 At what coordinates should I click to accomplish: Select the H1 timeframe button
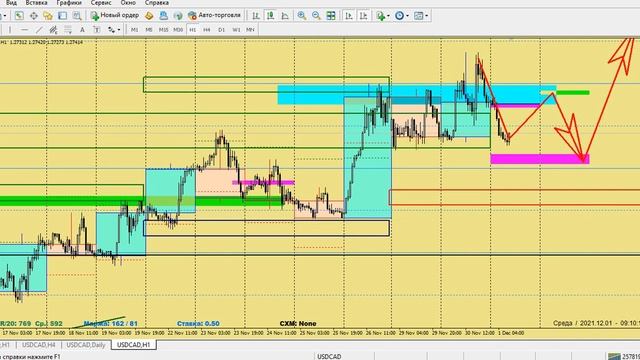click(x=193, y=30)
